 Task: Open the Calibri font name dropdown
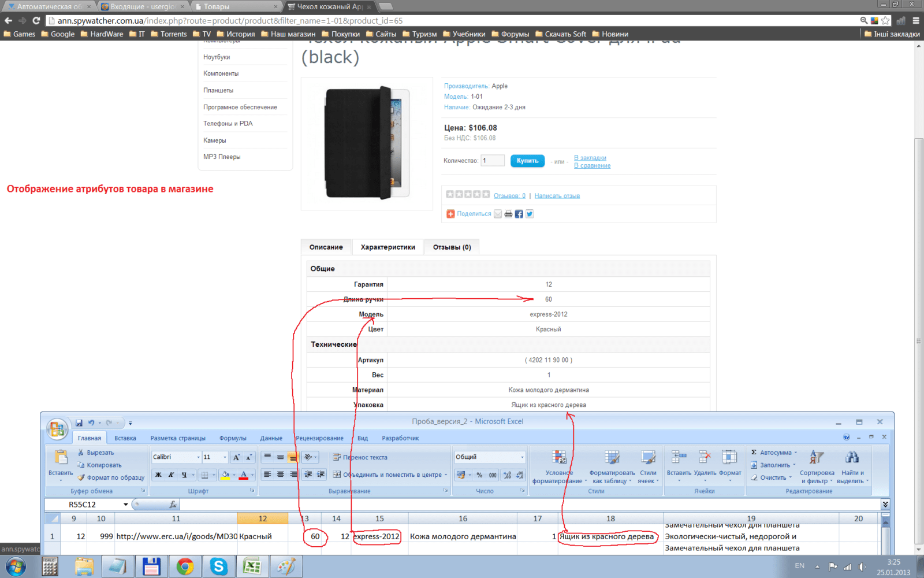198,457
